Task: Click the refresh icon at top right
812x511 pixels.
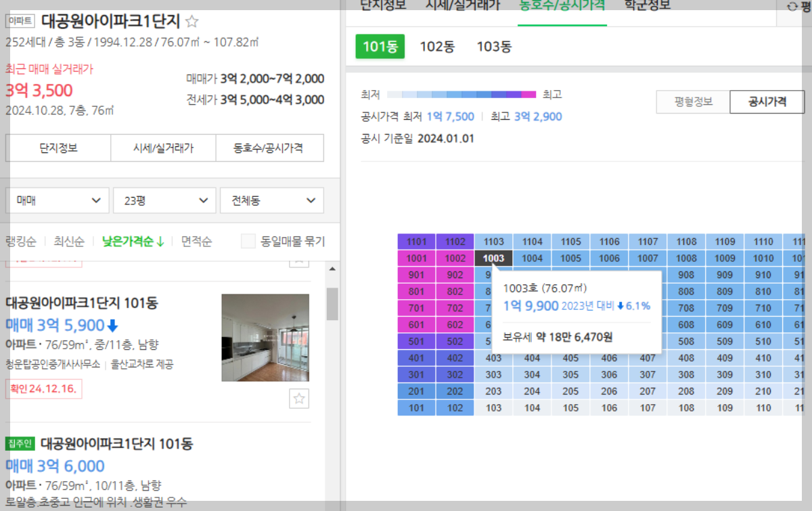Action: point(792,6)
